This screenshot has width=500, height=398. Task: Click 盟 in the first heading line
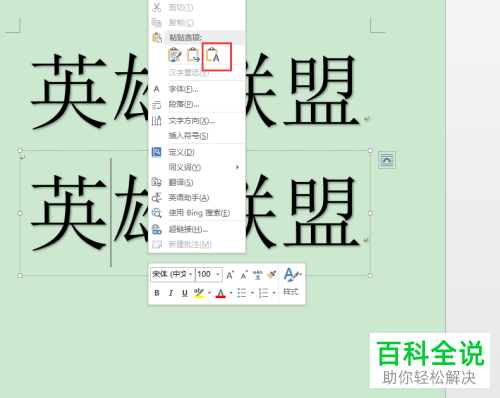(x=321, y=91)
